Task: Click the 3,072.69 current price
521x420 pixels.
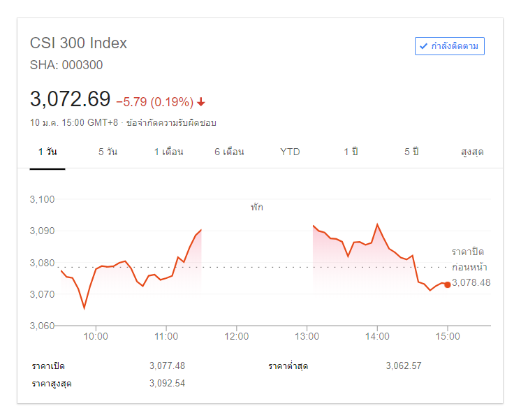Action: [x=70, y=99]
